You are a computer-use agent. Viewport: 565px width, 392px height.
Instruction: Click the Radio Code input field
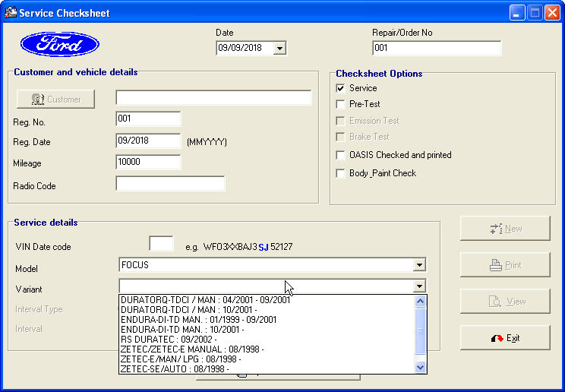pos(170,184)
